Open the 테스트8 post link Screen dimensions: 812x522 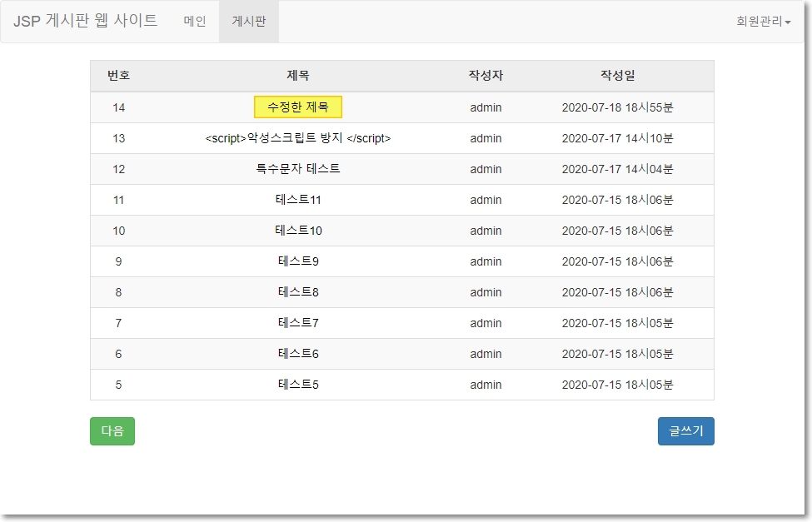coord(298,292)
